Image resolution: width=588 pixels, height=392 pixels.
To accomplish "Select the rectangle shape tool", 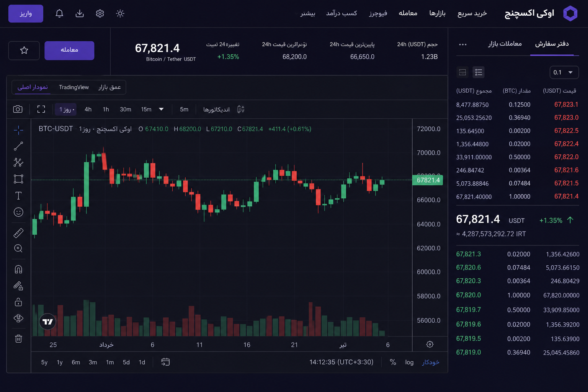I will click(x=18, y=179).
